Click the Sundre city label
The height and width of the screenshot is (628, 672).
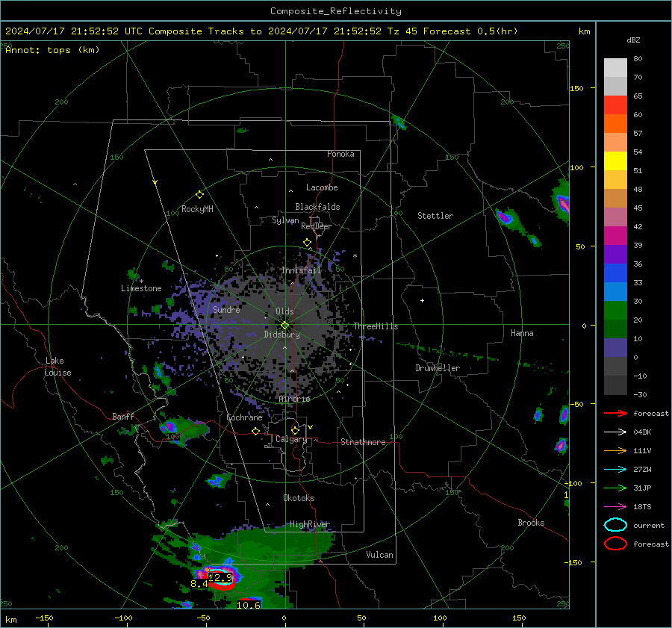point(226,309)
